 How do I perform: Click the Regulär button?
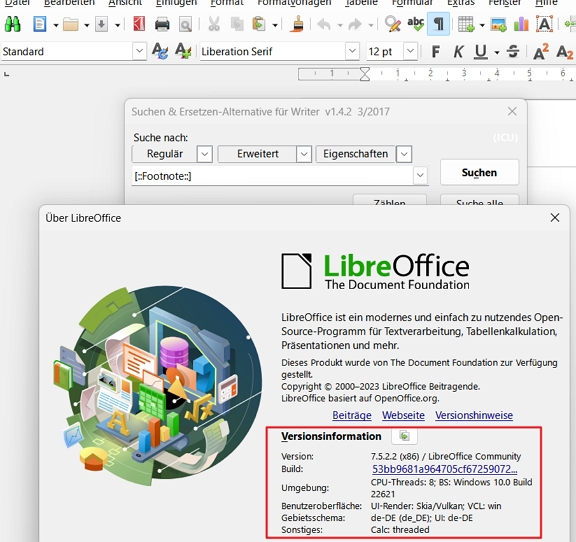coord(164,154)
